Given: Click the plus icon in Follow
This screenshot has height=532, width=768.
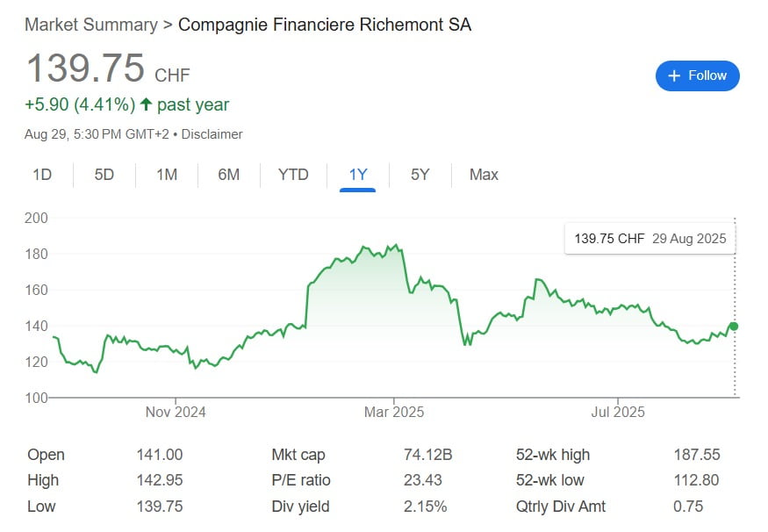Looking at the screenshot, I should (x=674, y=76).
